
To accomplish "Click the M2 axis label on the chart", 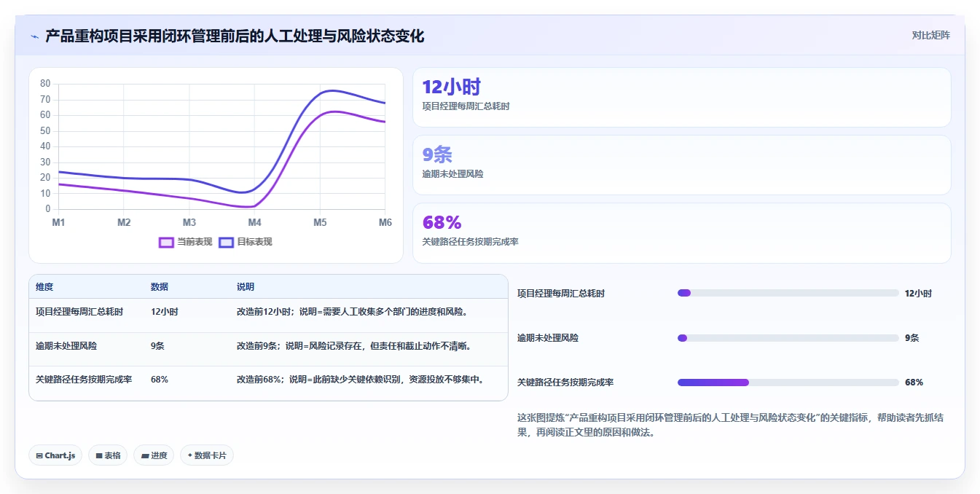I will pos(124,222).
